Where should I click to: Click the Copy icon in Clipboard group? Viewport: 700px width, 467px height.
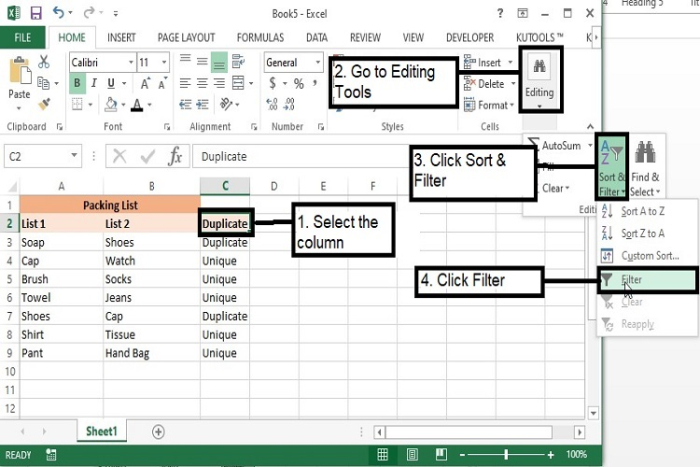point(43,83)
